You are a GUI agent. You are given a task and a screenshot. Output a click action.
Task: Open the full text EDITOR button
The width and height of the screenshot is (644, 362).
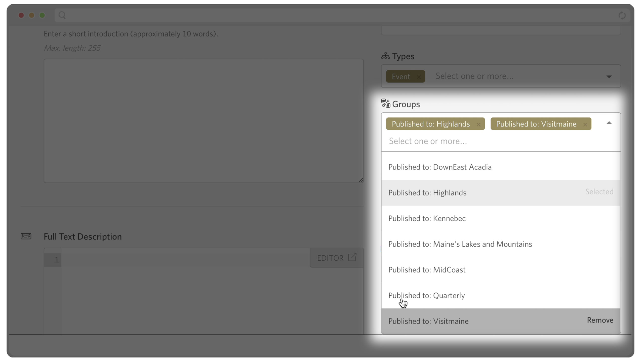tap(337, 258)
